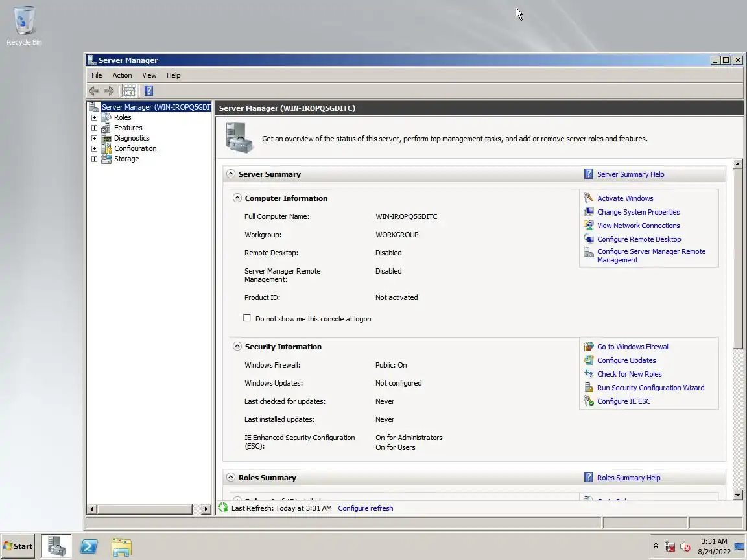Click the Configure IE ESC link text
Viewport: 747px width, 560px height.
624,401
